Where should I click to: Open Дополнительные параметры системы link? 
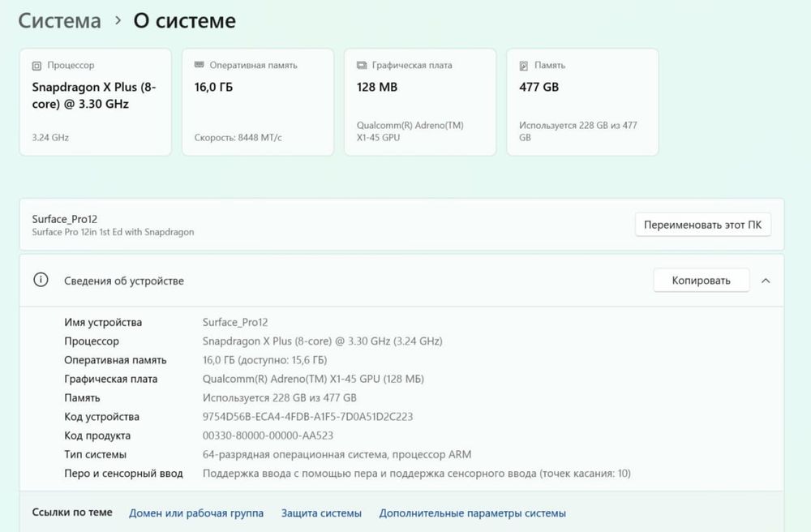click(x=472, y=513)
